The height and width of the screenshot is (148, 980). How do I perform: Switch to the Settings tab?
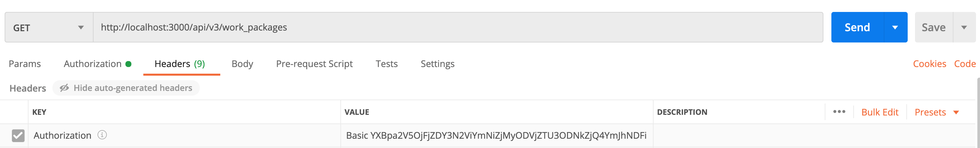438,63
